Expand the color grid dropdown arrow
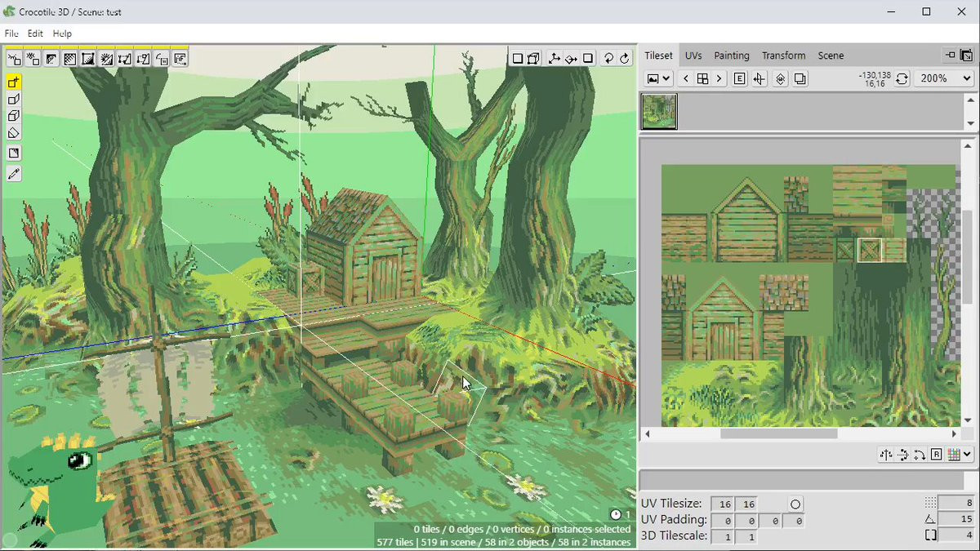 (x=967, y=455)
